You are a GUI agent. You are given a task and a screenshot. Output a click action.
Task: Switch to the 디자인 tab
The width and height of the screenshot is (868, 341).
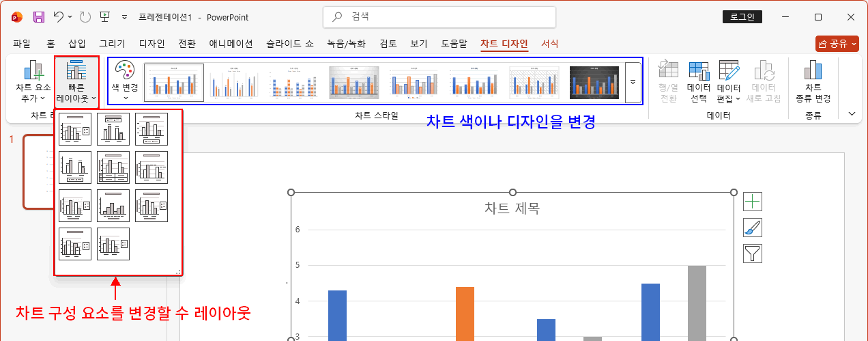[x=151, y=44]
